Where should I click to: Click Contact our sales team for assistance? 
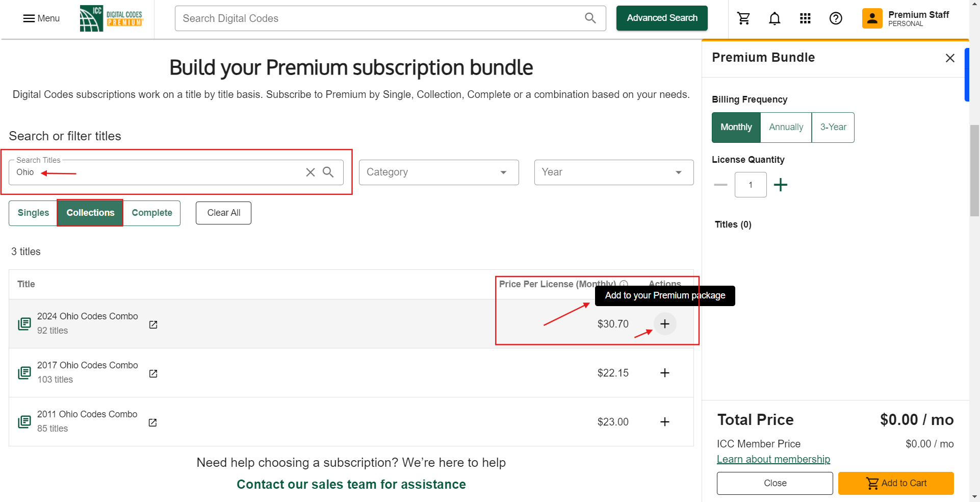[351, 484]
